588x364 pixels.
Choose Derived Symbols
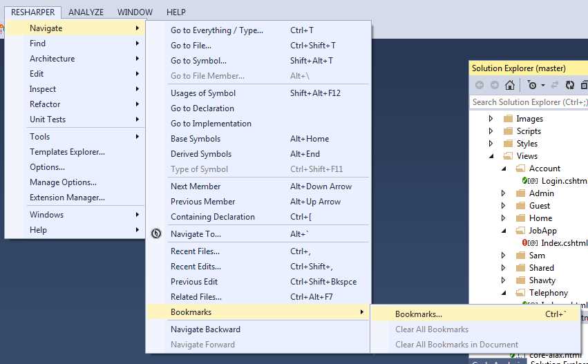258,154
